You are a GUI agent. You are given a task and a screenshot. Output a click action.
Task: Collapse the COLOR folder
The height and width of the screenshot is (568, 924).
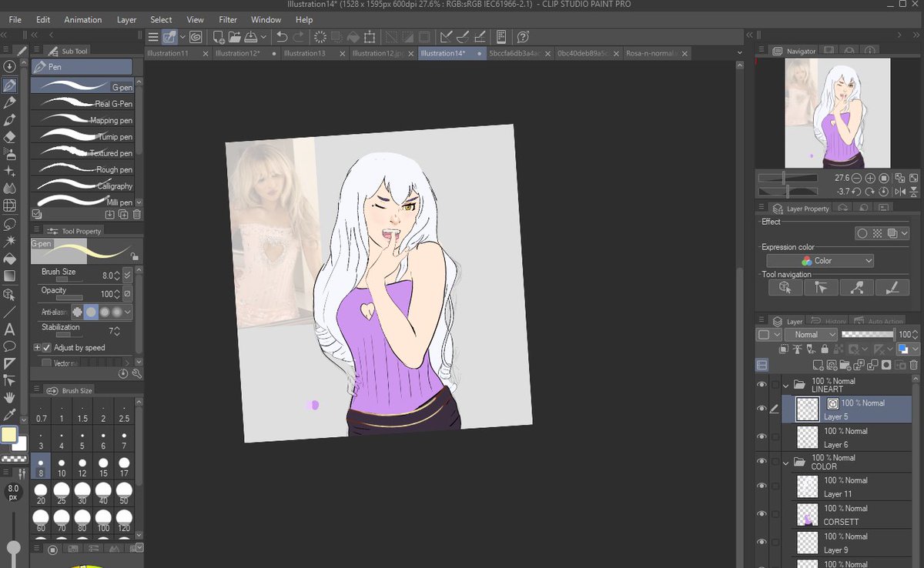pos(786,462)
